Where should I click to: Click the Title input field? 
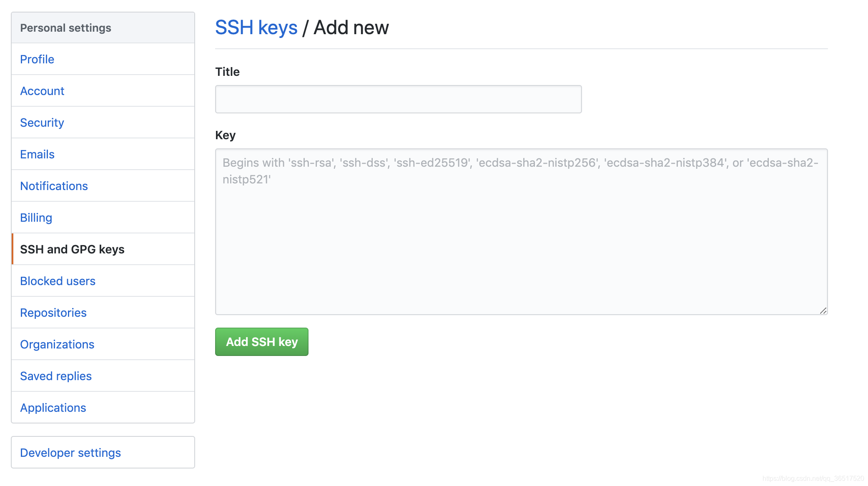point(398,98)
